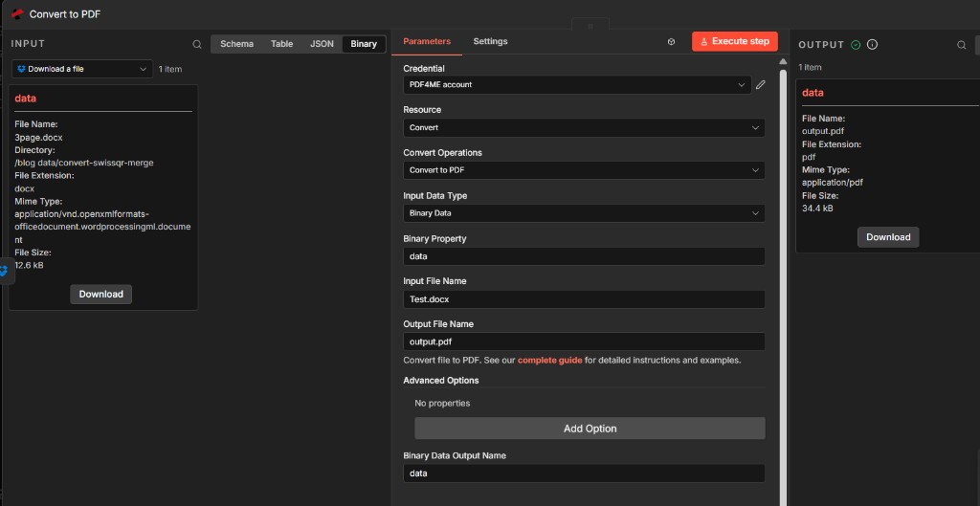The width and height of the screenshot is (980, 506).
Task: Open search in the OUTPUT panel
Action: coord(962,45)
